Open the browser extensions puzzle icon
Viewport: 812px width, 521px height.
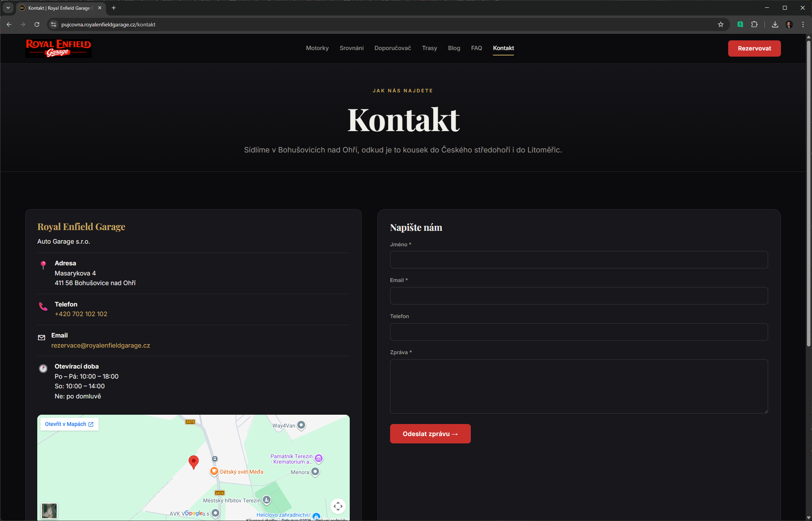point(754,24)
